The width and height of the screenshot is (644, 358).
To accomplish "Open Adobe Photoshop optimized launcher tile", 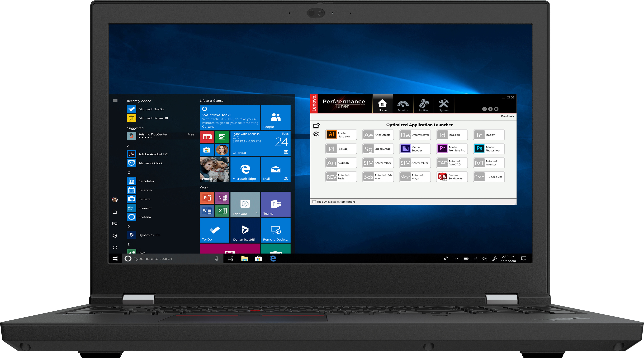I will coord(489,149).
